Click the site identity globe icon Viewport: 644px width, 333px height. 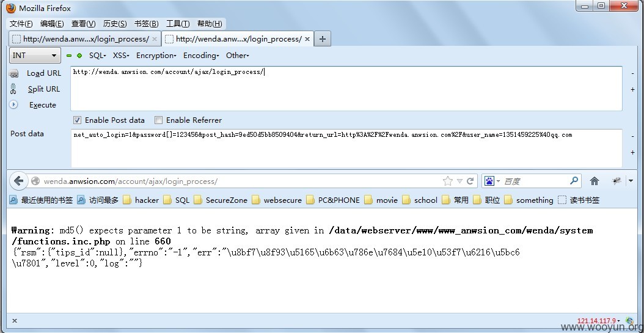(x=35, y=181)
